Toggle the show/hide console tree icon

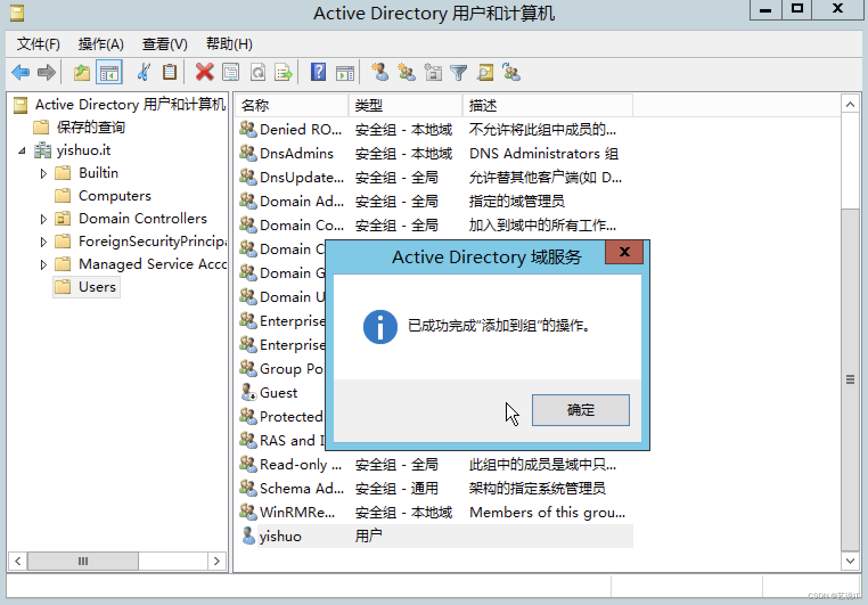pyautogui.click(x=109, y=72)
